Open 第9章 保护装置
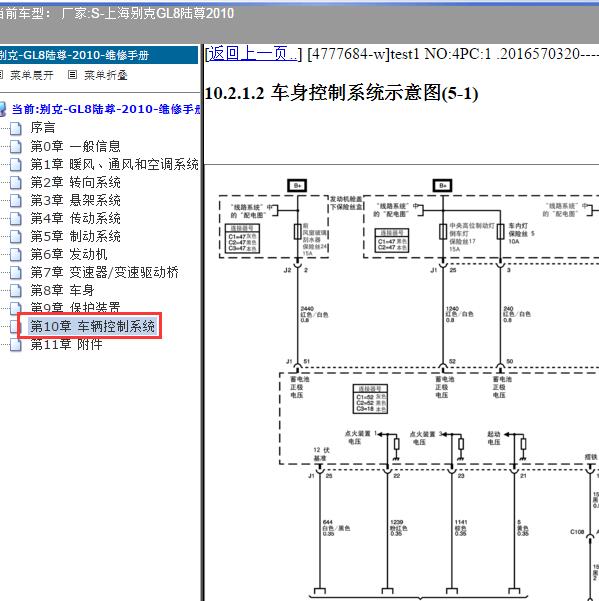599x601 pixels. point(75,307)
